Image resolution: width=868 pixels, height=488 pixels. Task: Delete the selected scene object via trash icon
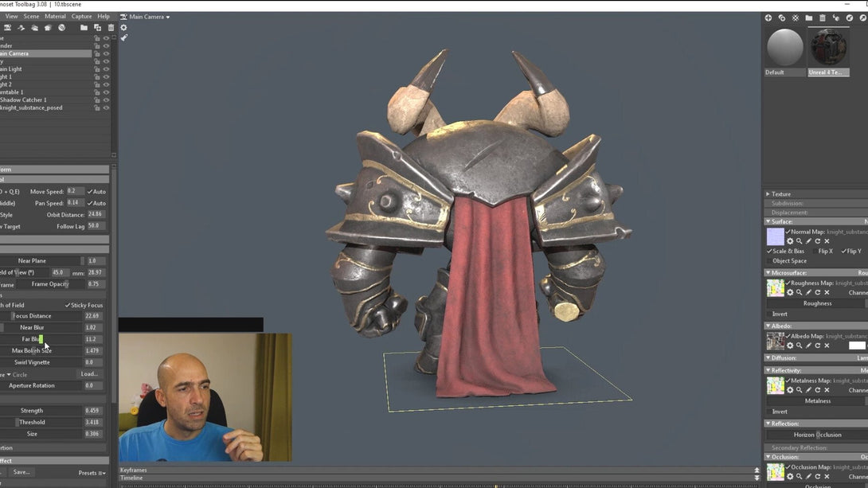pyautogui.click(x=111, y=28)
